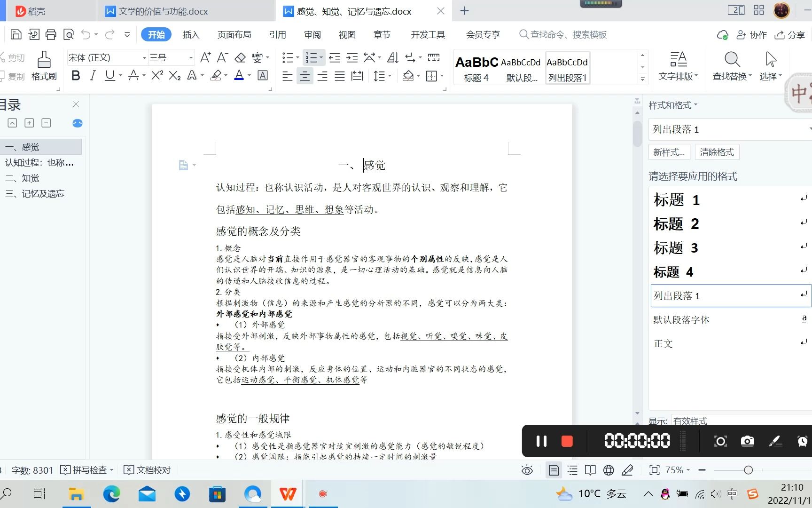Open the 插入 ribbon tab
Screen dimensions: 812x508
pyautogui.click(x=191, y=35)
